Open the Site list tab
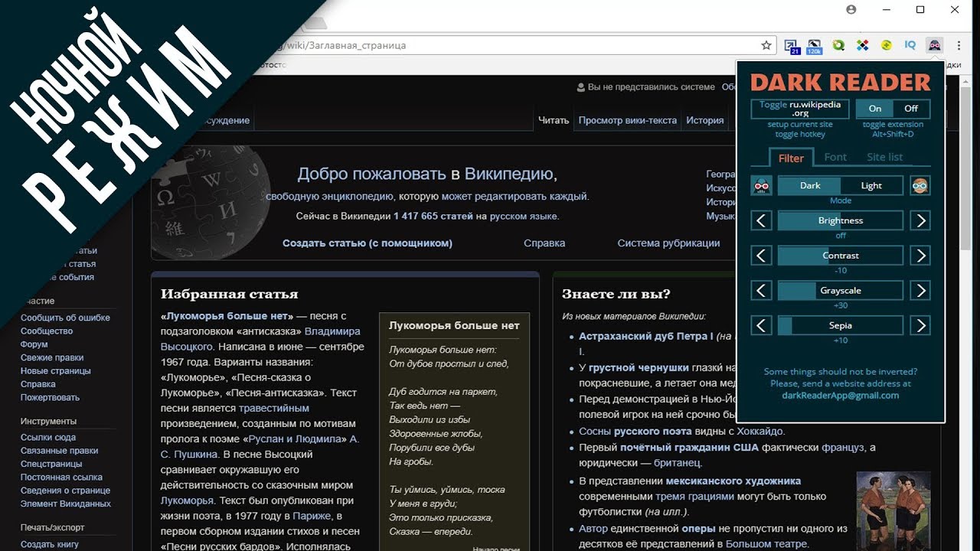980x551 pixels. (x=884, y=157)
